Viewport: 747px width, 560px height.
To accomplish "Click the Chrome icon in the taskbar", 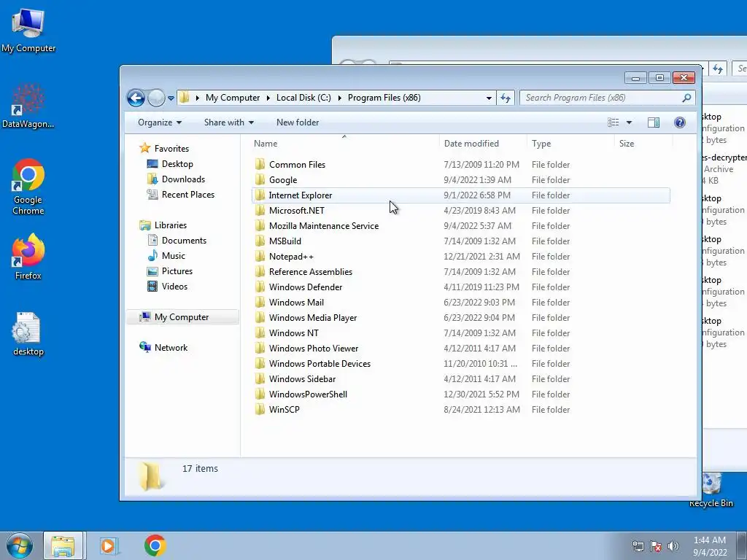I will [155, 545].
